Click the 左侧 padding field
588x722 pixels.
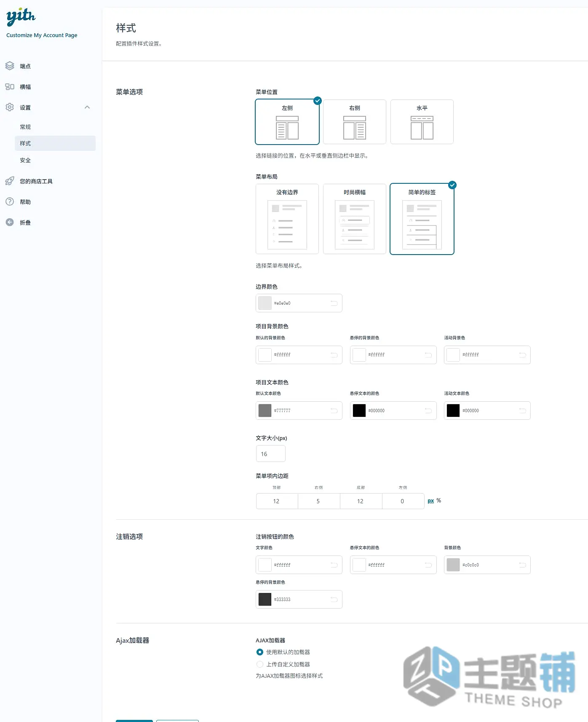(404, 501)
